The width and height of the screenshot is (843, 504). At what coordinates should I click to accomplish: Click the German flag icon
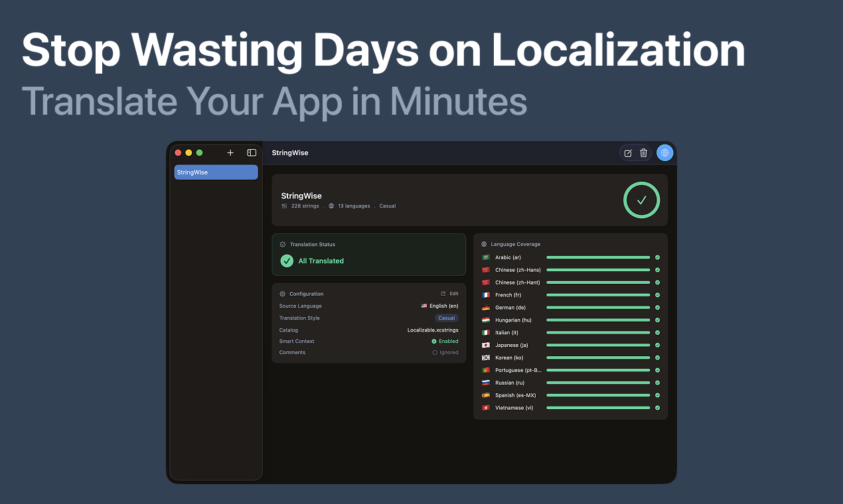486,308
